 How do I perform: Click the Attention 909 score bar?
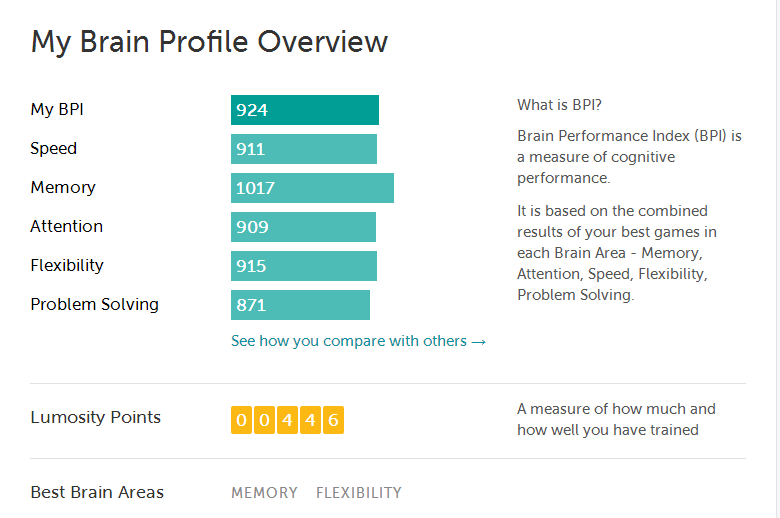click(303, 227)
